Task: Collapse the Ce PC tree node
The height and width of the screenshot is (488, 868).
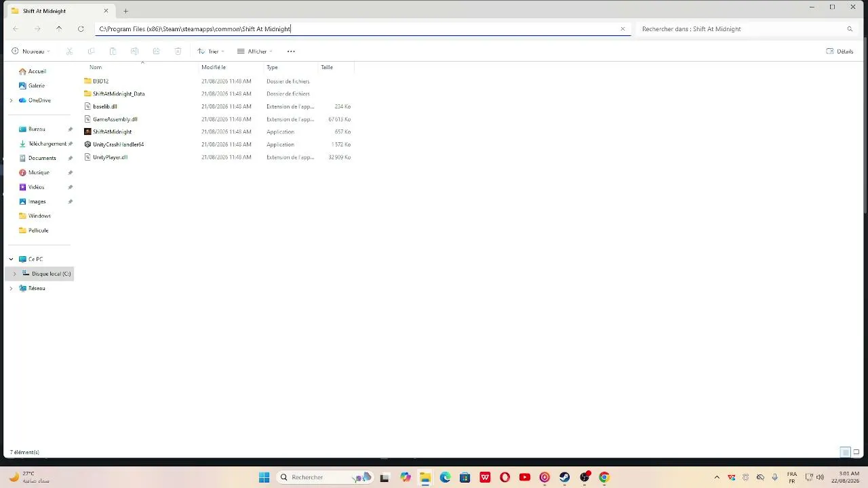Action: 11,260
